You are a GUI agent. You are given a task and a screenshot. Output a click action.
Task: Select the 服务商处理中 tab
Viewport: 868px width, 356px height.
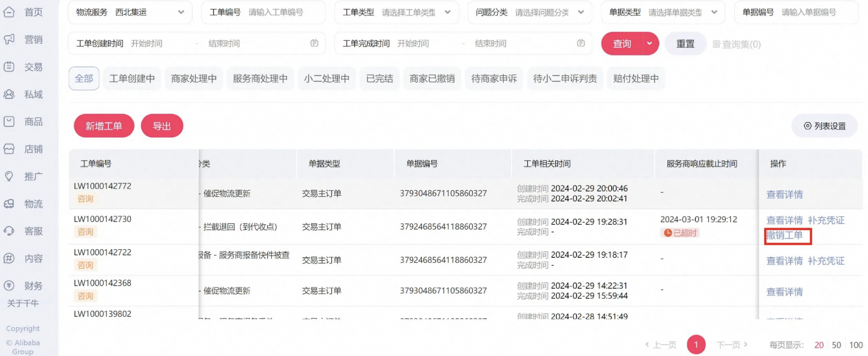point(260,78)
